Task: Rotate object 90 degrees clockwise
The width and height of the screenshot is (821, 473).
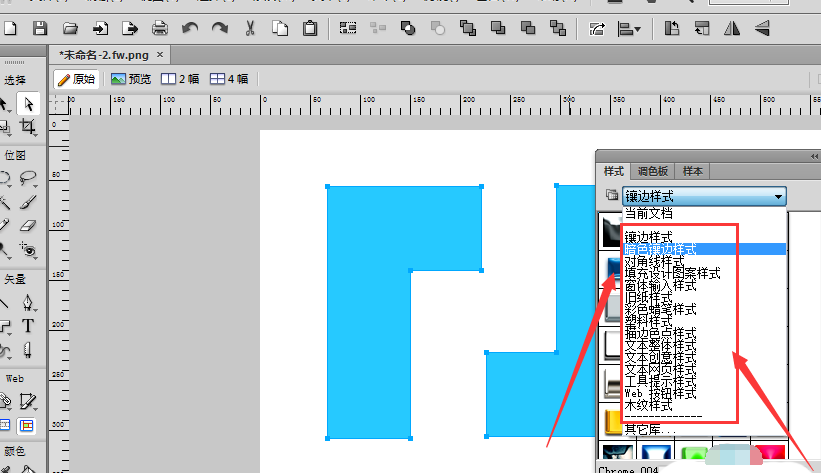Action: pyautogui.click(x=702, y=28)
